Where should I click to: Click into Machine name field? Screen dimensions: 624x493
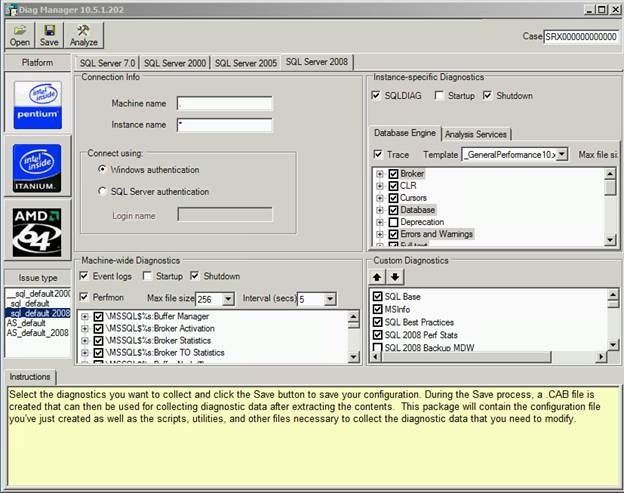point(224,103)
